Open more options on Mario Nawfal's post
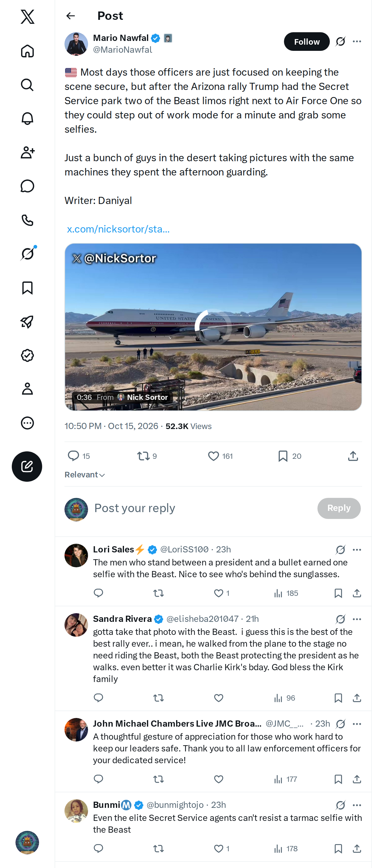The height and width of the screenshot is (868, 372). [357, 42]
